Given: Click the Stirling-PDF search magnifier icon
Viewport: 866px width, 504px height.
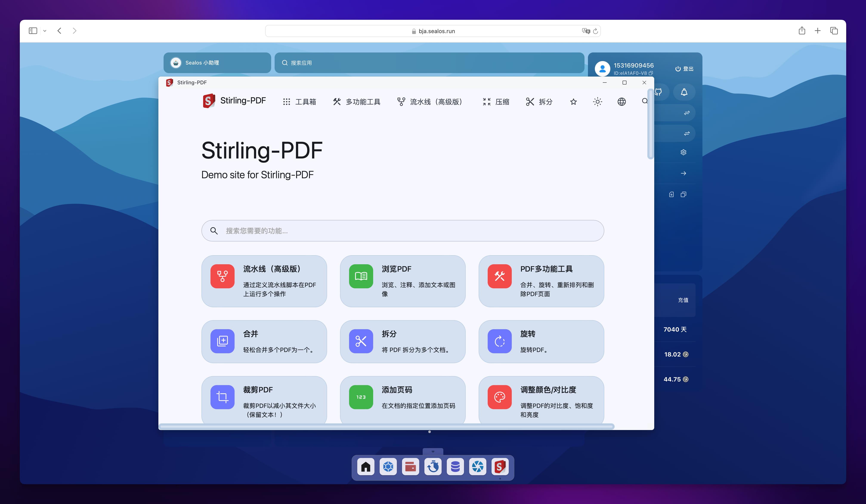Looking at the screenshot, I should [644, 101].
